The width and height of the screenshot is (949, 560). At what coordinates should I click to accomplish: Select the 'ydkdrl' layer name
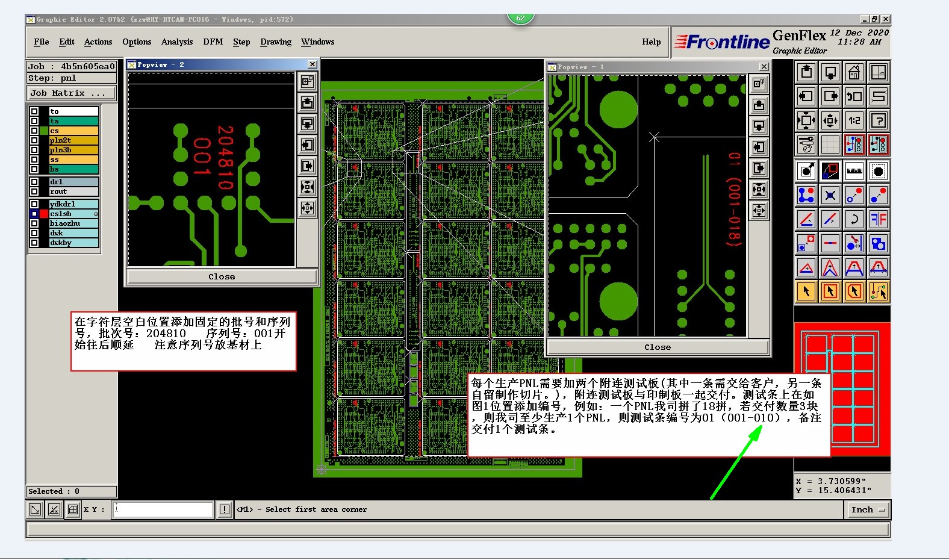pyautogui.click(x=74, y=204)
